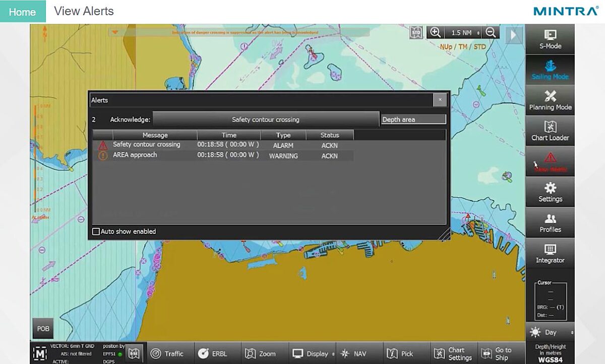Click the resize grip of Alerts dialog

(444, 234)
